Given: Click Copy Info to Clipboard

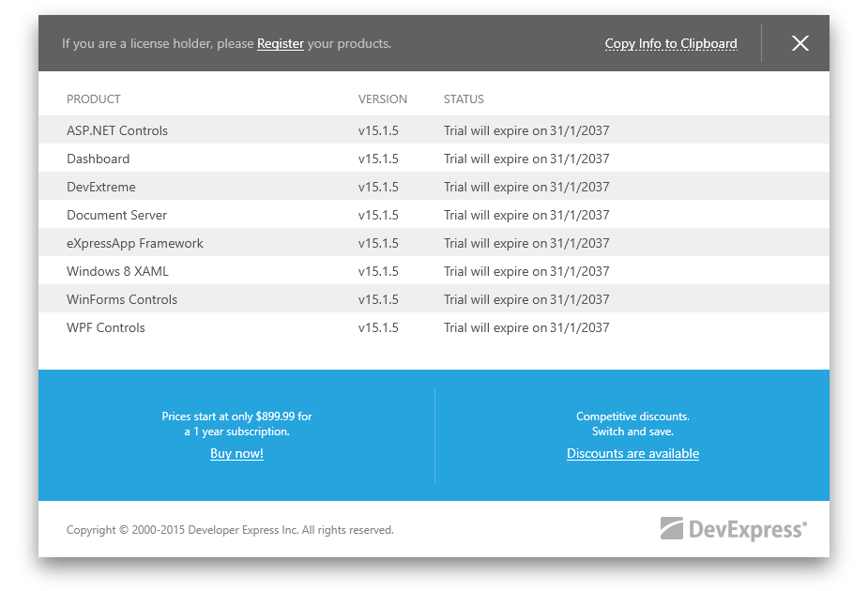Looking at the screenshot, I should pos(671,43).
